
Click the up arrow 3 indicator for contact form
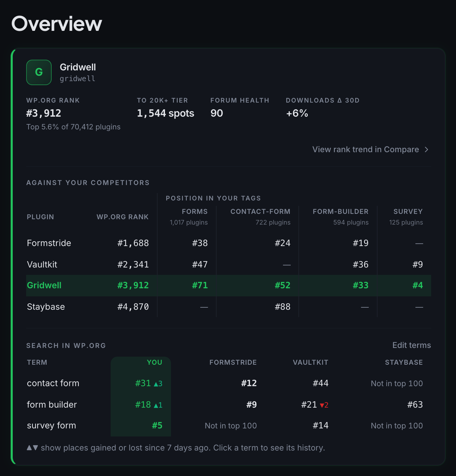click(x=158, y=384)
